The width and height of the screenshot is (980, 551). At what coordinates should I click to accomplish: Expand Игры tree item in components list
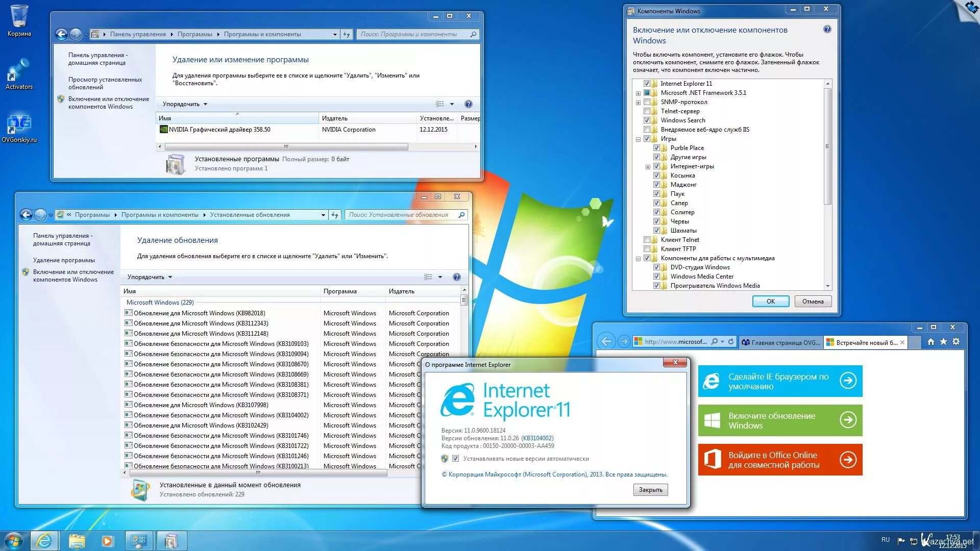click(x=639, y=138)
